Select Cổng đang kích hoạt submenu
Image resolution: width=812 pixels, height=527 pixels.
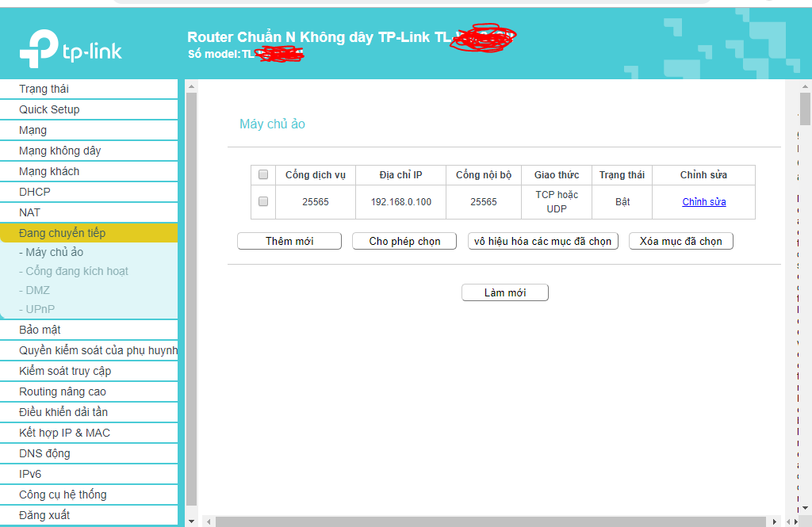pos(74,271)
